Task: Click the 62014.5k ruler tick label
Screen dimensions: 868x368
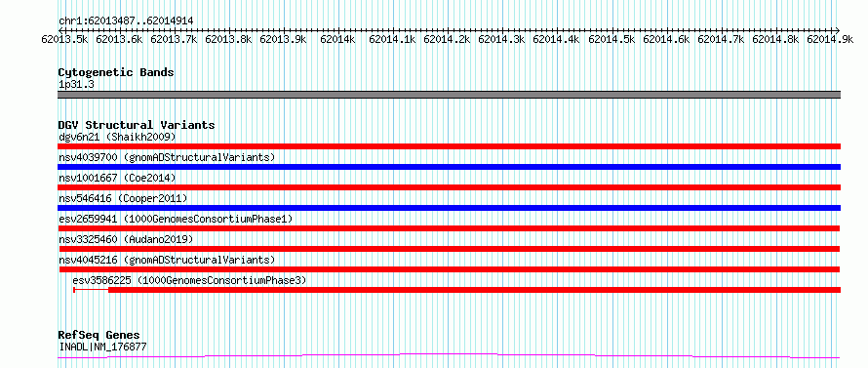Action: pyautogui.click(x=612, y=39)
